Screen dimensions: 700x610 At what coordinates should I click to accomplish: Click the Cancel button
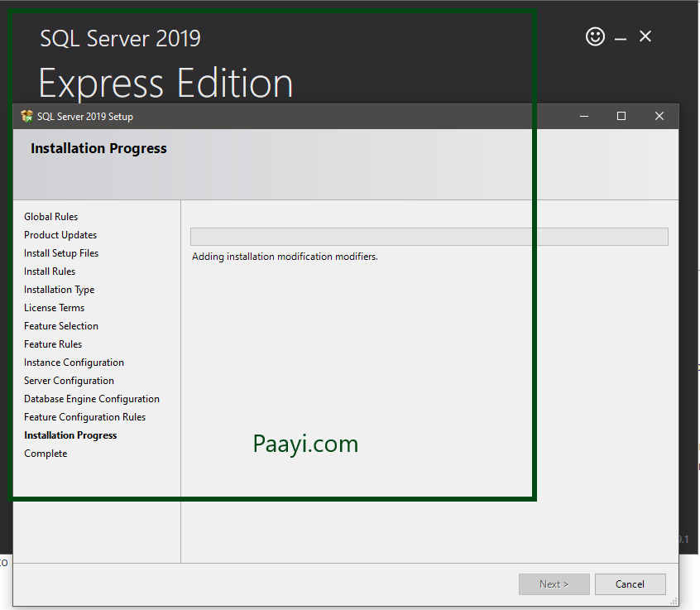(630, 584)
